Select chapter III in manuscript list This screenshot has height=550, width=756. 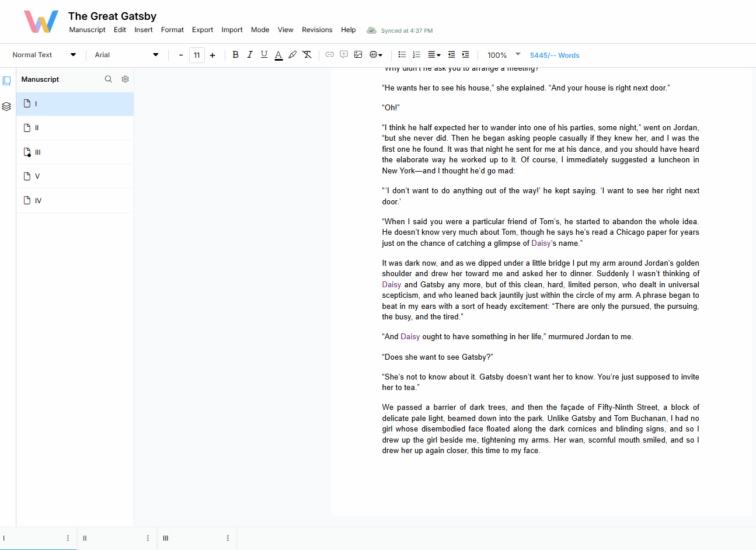(x=38, y=152)
